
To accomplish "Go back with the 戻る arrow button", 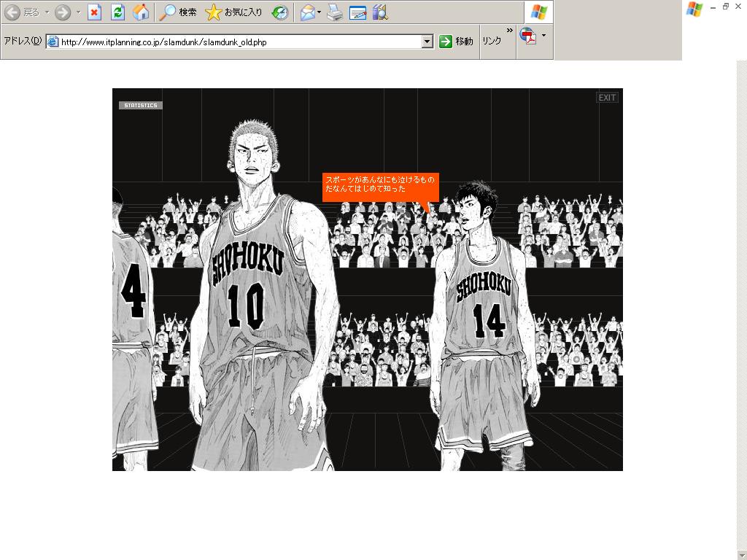I will pyautogui.click(x=22, y=13).
